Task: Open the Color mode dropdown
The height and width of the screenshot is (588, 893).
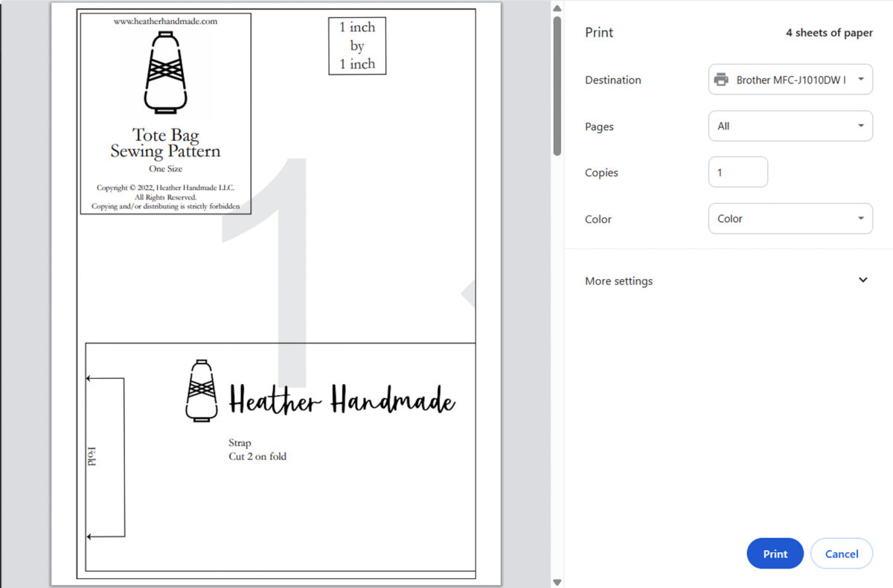Action: tap(790, 219)
